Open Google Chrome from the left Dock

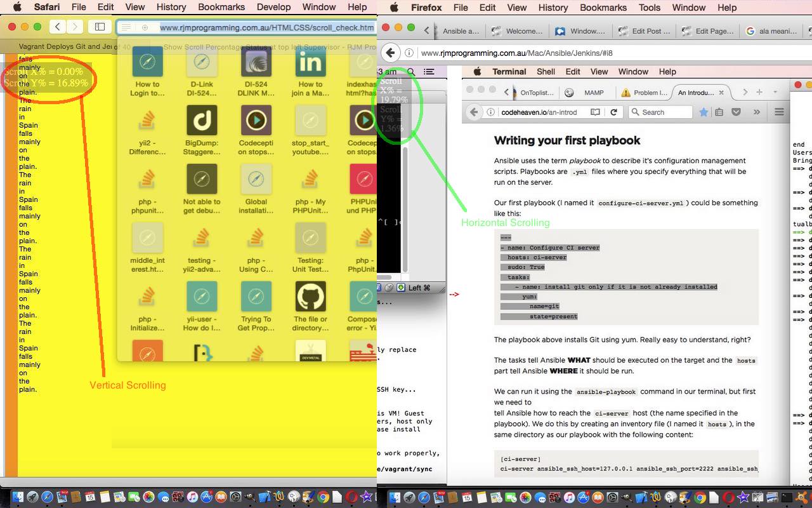324,497
